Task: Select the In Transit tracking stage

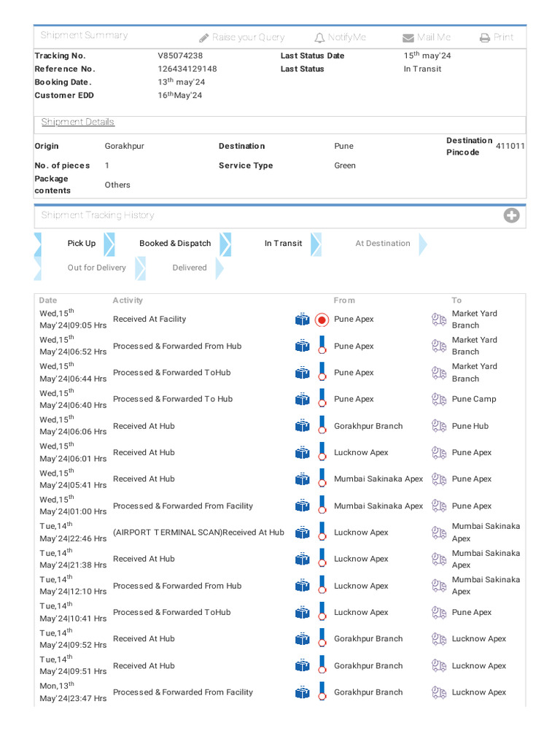Action: pyautogui.click(x=283, y=244)
